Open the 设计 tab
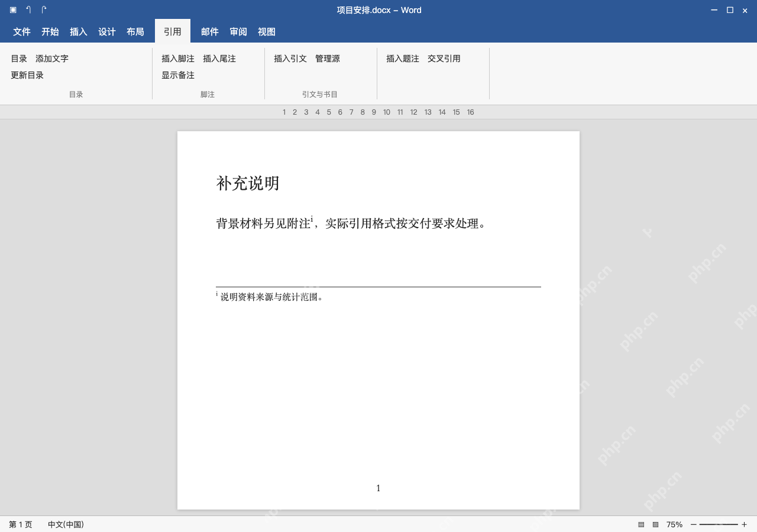The width and height of the screenshot is (757, 532). tap(107, 32)
